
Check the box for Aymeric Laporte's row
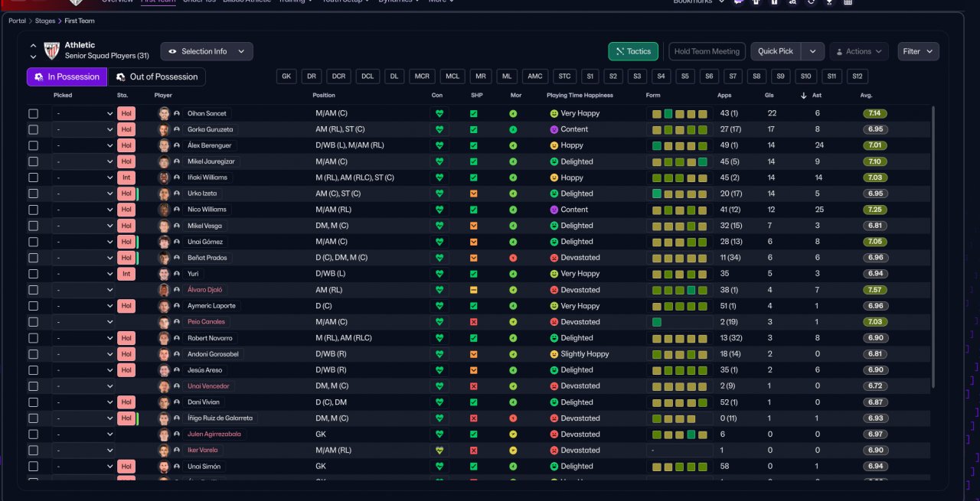(33, 306)
